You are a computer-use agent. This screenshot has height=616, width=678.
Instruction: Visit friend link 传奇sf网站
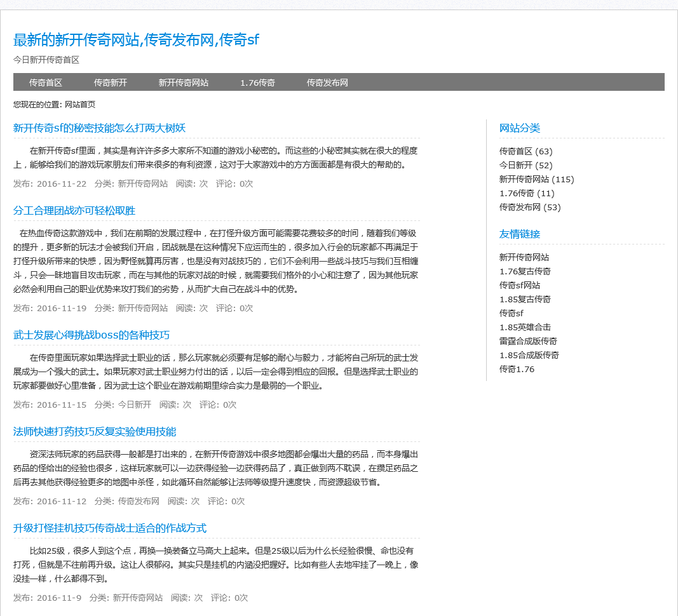pyautogui.click(x=520, y=285)
